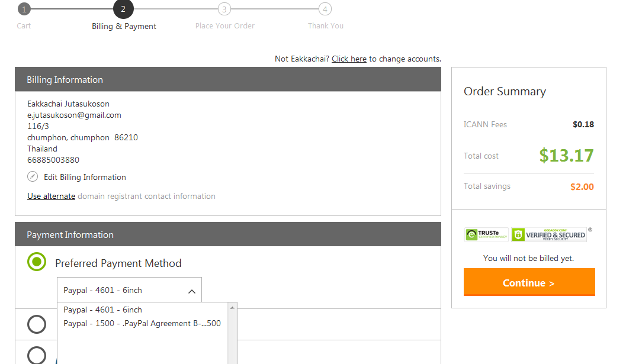Select the second payment method radio button
626x364 pixels.
[x=37, y=324]
